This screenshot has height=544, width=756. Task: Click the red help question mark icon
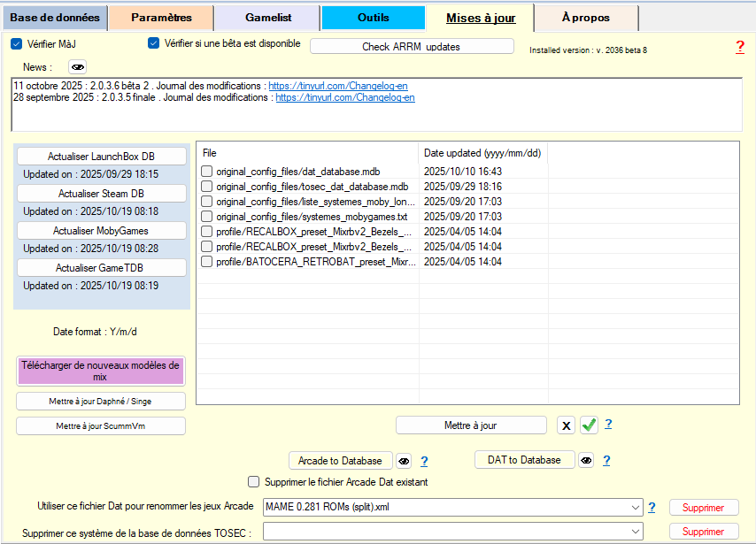(740, 47)
